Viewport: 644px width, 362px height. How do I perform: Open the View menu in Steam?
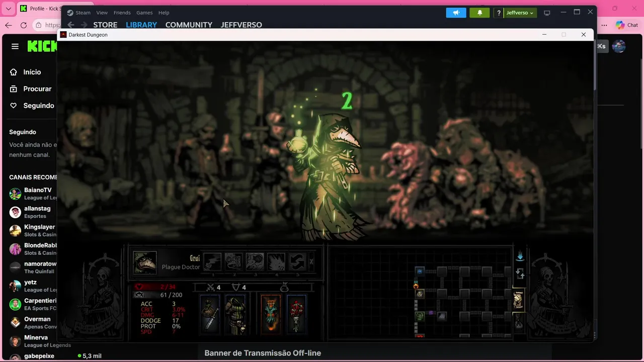102,13
